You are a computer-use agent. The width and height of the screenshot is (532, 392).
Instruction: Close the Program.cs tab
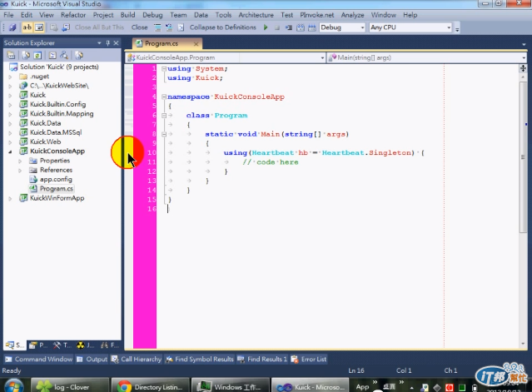click(x=196, y=44)
